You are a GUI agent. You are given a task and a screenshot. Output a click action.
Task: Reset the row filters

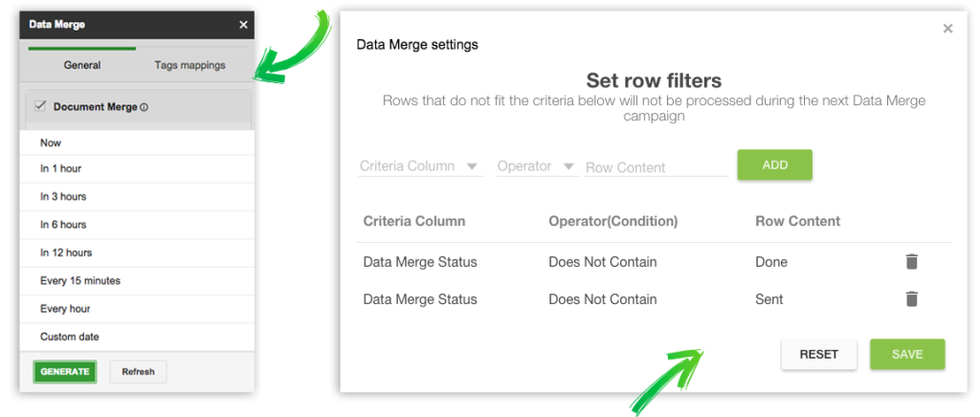[x=818, y=354]
